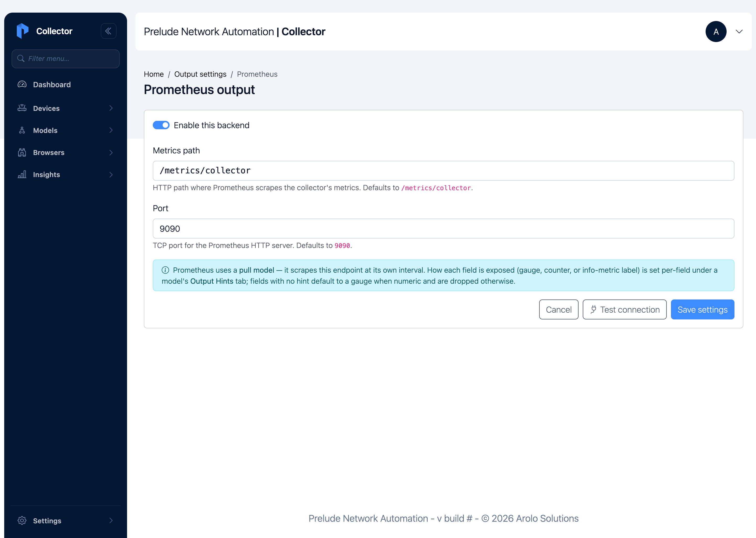Open the Settings menu item

click(x=66, y=520)
